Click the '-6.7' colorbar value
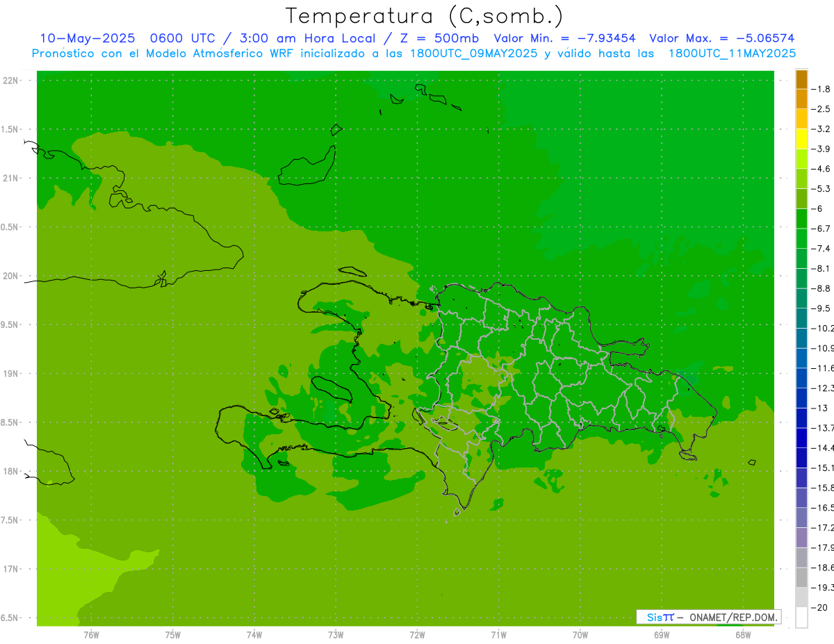Image resolution: width=834 pixels, height=644 pixels. (820, 229)
